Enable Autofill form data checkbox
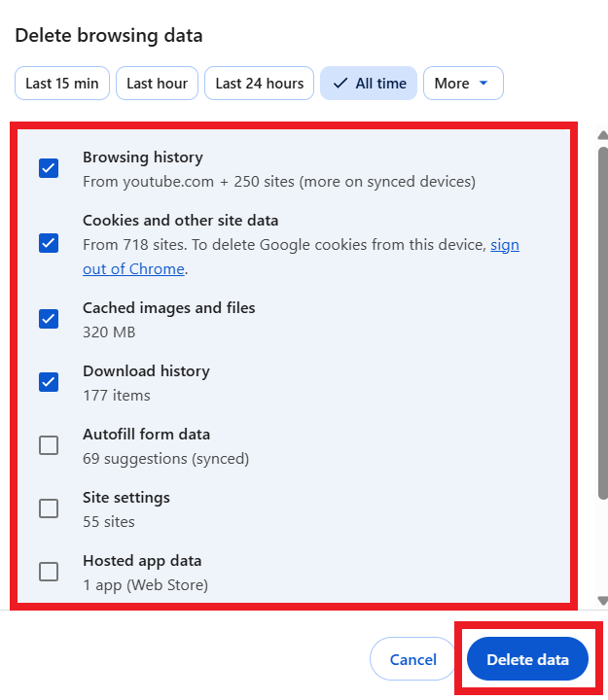This screenshot has height=700, width=608. pos(49,445)
